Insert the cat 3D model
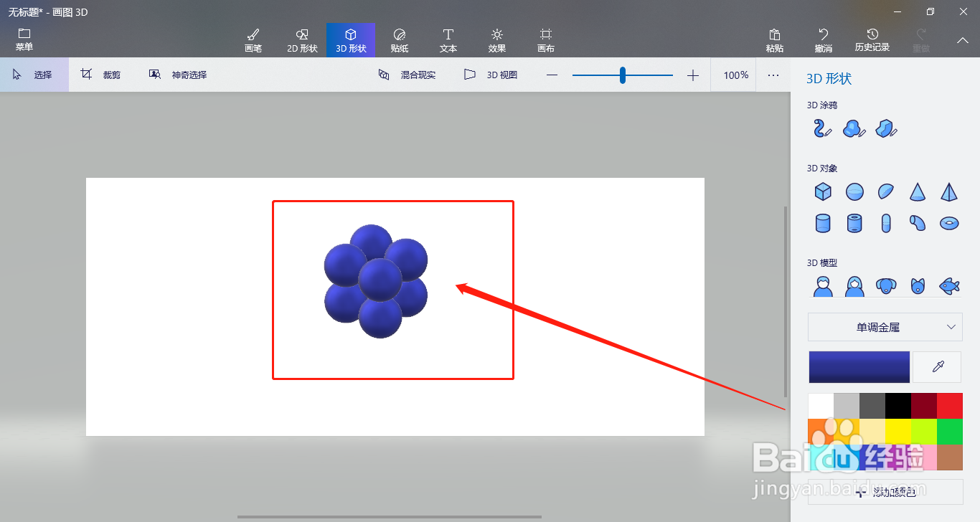The width and height of the screenshot is (980, 522). [918, 286]
